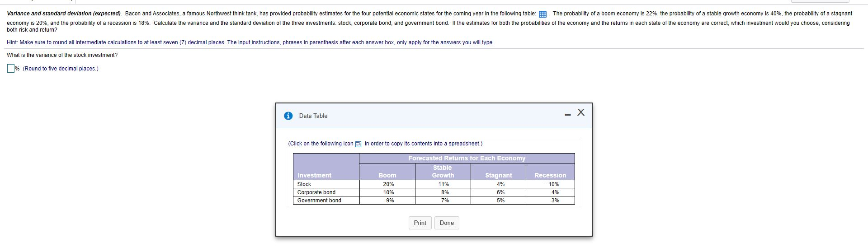Click the blue Hint text line

point(250,42)
